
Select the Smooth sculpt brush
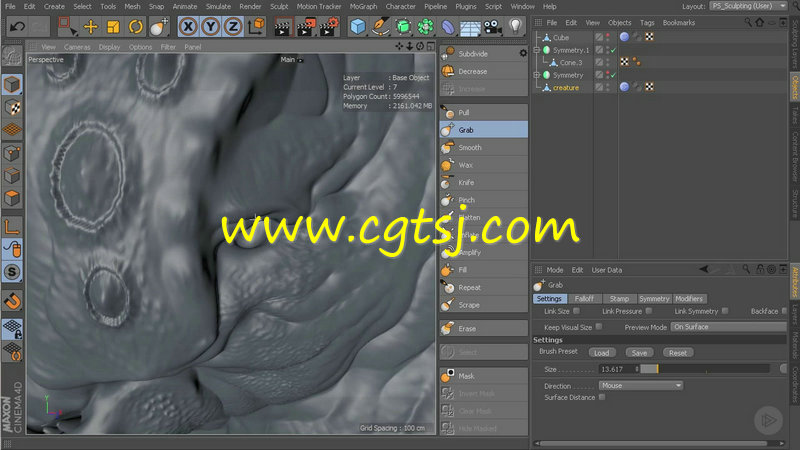[x=484, y=147]
